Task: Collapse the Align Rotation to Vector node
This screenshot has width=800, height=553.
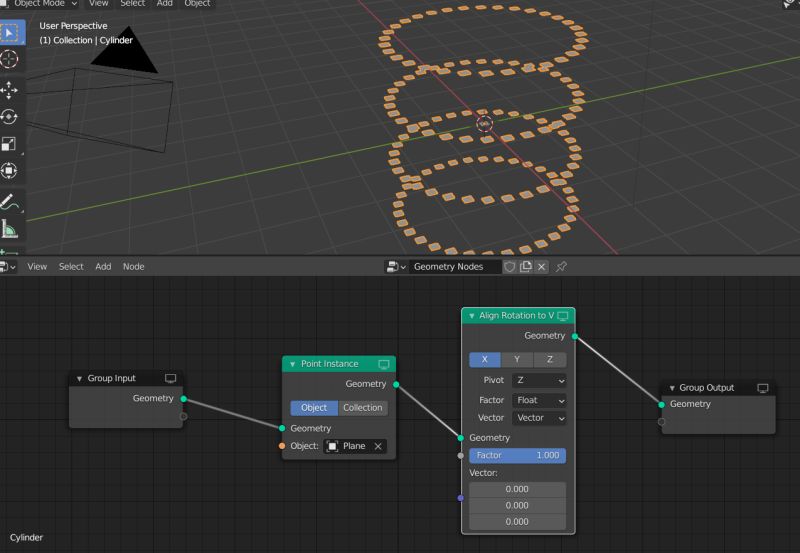Action: [471, 316]
